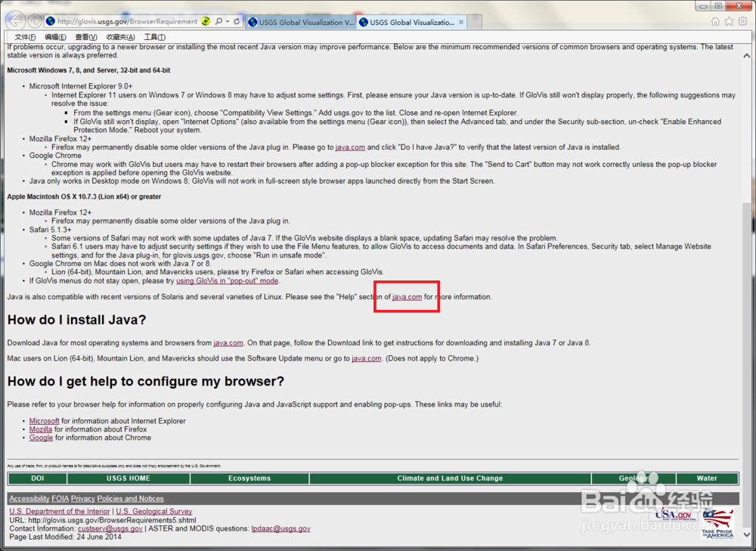Open the Tools gear icon
The image size is (756, 551).
pos(743,21)
